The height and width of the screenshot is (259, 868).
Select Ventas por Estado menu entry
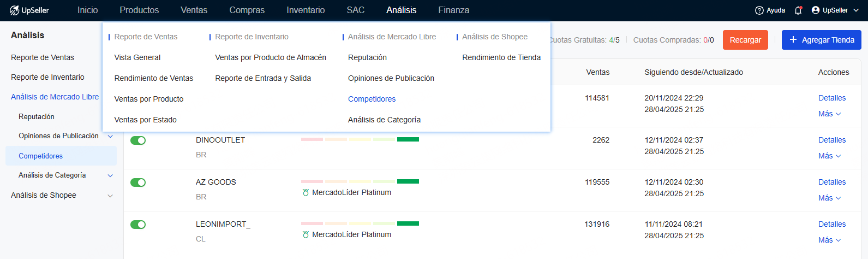(146, 120)
